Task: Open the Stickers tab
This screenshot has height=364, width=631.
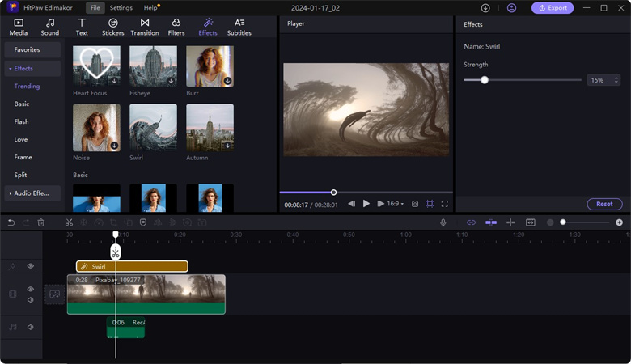Action: click(x=112, y=27)
